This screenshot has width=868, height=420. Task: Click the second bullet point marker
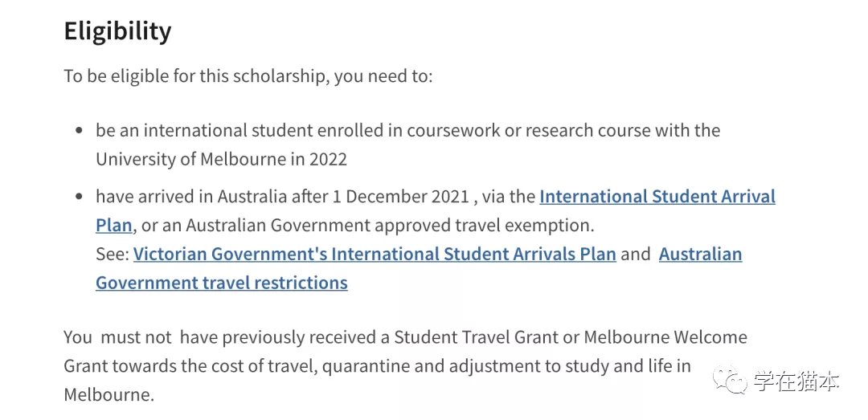80,197
